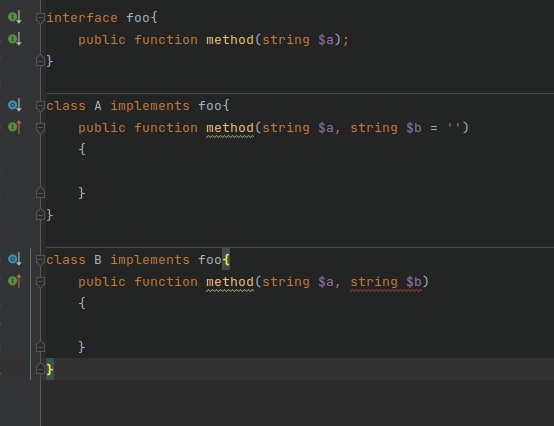Click the underlined method name in class A
Viewport: 554px width, 426px height.
pyautogui.click(x=230, y=128)
